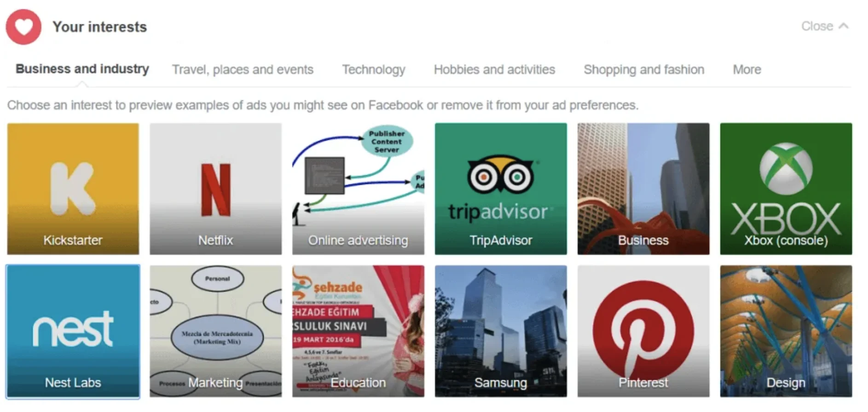Open the Business skyscraper tile
Screen dimensions: 868x412
pyautogui.click(x=643, y=189)
